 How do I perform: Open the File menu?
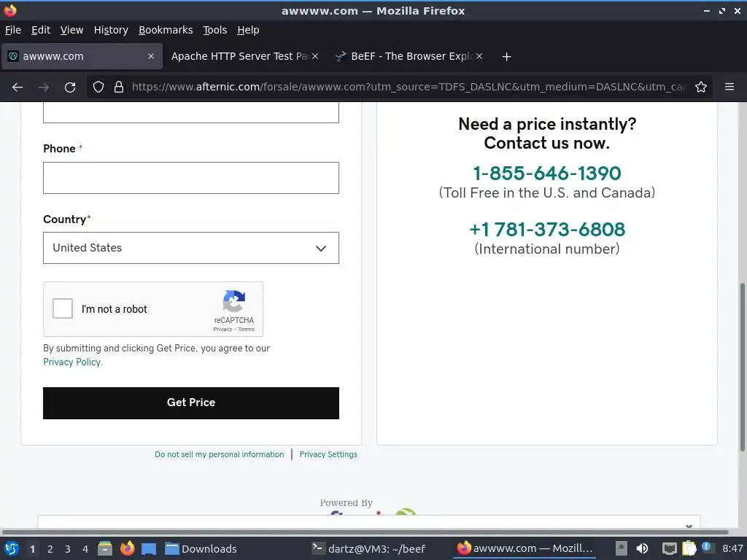13,30
